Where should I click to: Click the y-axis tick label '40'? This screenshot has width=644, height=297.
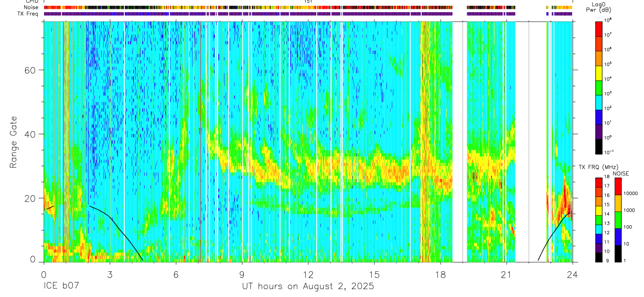pos(30,134)
